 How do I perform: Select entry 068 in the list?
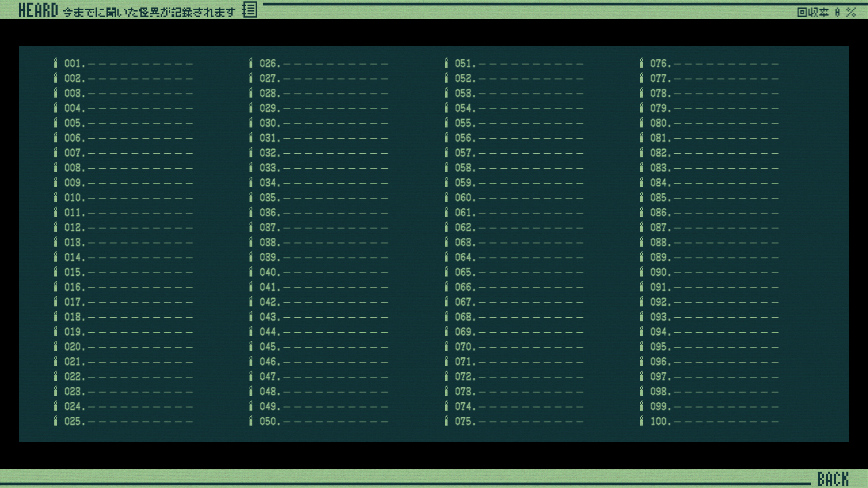514,317
